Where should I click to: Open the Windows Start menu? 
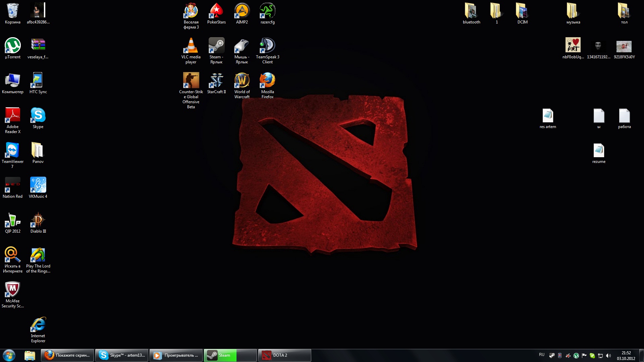coord(9,355)
